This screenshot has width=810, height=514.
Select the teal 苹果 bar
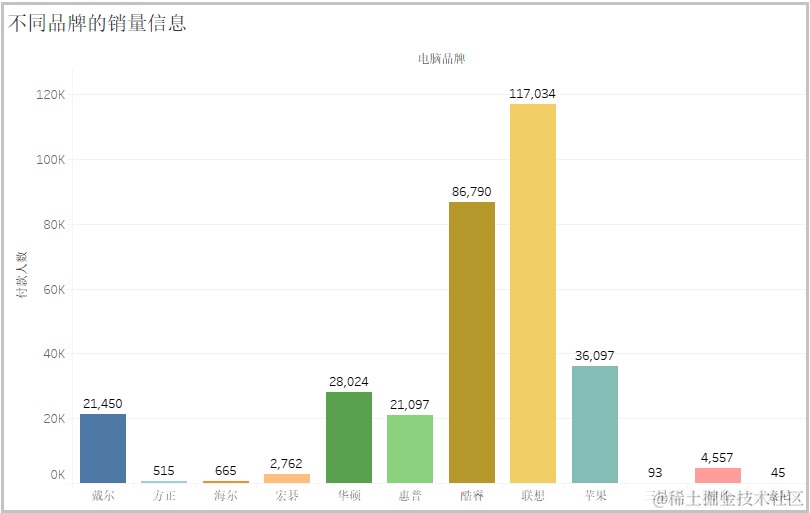point(595,425)
